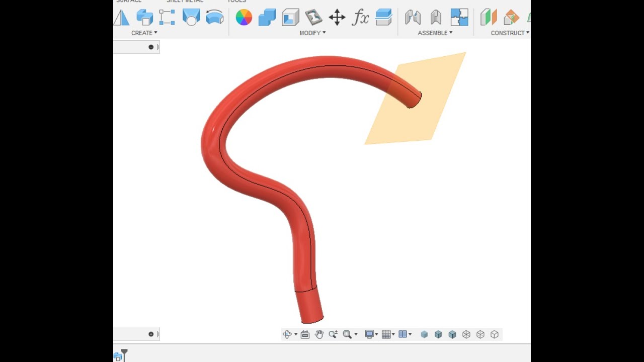Open Change Parameters fx tool
644x362 pixels.
tap(360, 18)
